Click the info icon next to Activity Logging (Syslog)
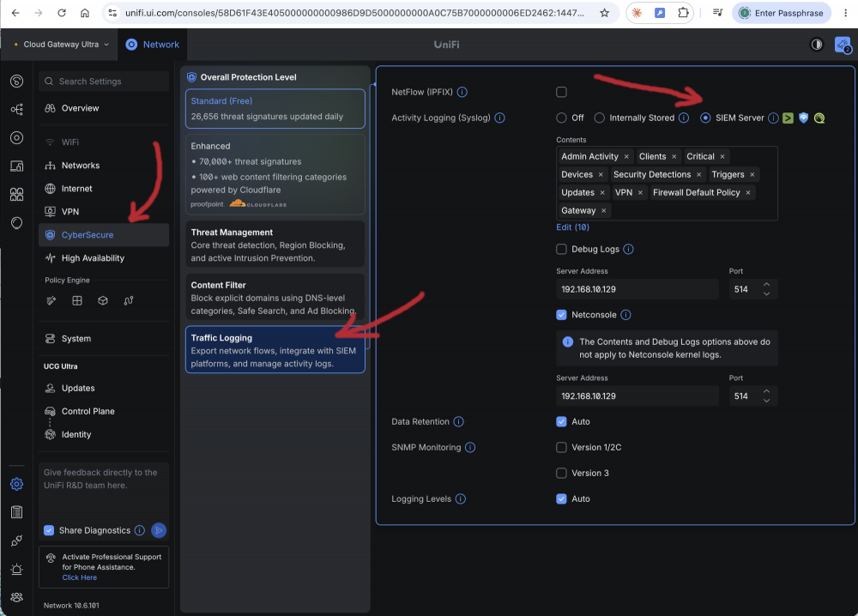Screen dimensions: 858x616 499,118
